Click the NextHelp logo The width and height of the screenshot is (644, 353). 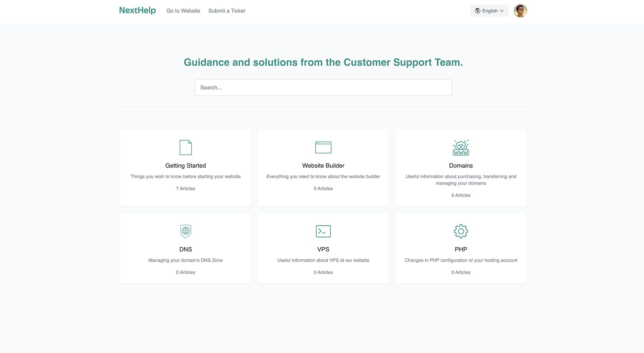point(138,10)
